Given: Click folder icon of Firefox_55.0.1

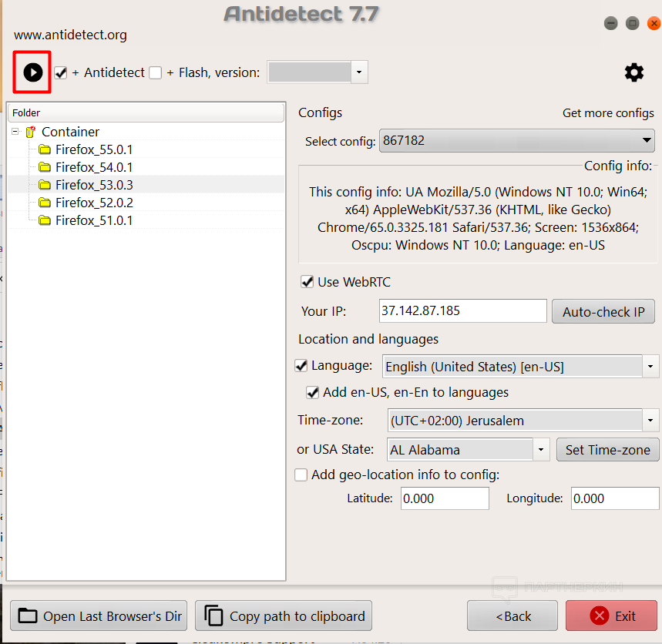Looking at the screenshot, I should pos(45,149).
